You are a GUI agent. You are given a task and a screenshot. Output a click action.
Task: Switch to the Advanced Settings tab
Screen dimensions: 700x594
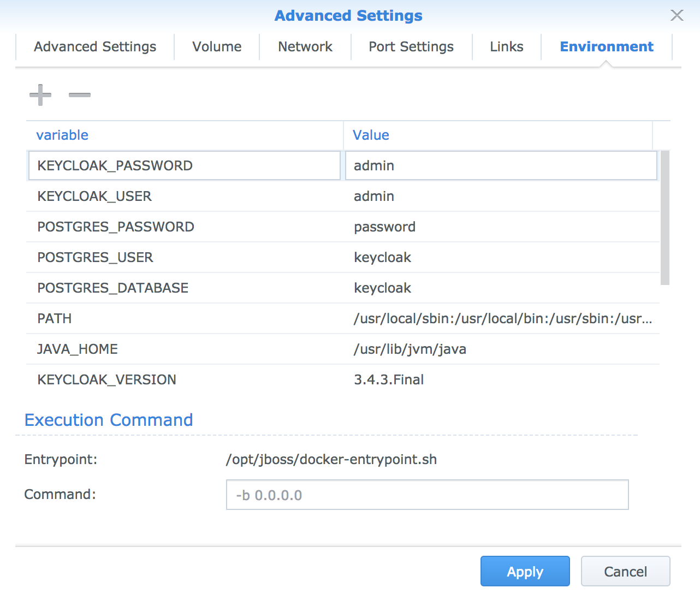click(x=95, y=47)
